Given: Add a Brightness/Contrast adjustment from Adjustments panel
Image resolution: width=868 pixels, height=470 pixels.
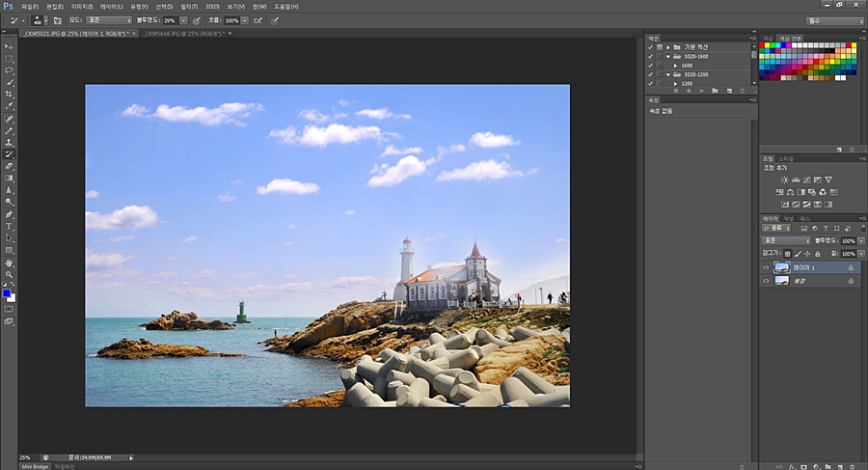Looking at the screenshot, I should (784, 180).
